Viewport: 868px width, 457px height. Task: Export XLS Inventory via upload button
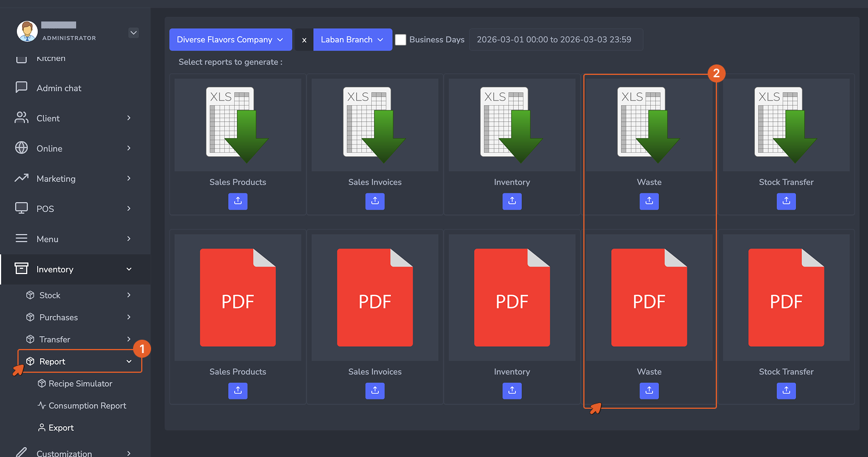tap(512, 201)
